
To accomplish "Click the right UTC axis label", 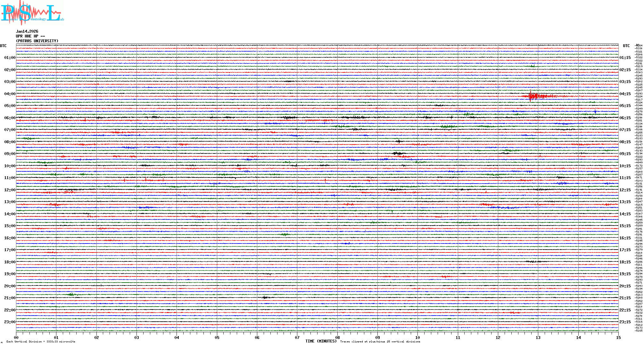I will 626,46.
